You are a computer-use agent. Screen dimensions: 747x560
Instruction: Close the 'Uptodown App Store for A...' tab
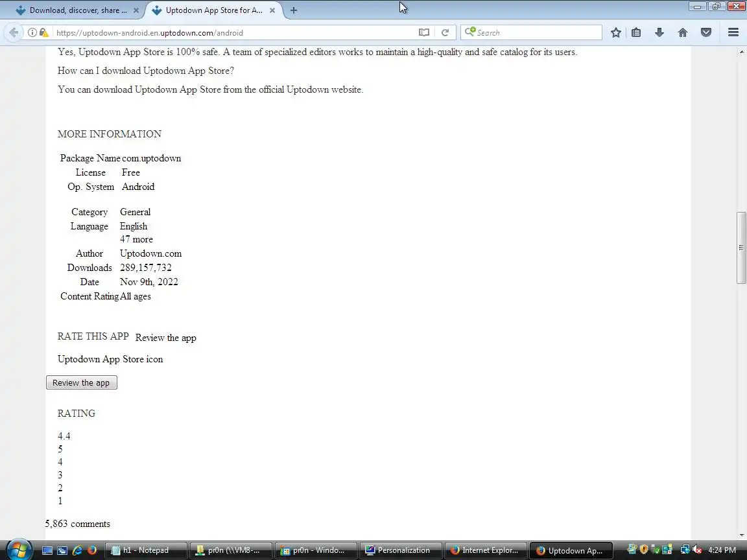click(x=272, y=10)
